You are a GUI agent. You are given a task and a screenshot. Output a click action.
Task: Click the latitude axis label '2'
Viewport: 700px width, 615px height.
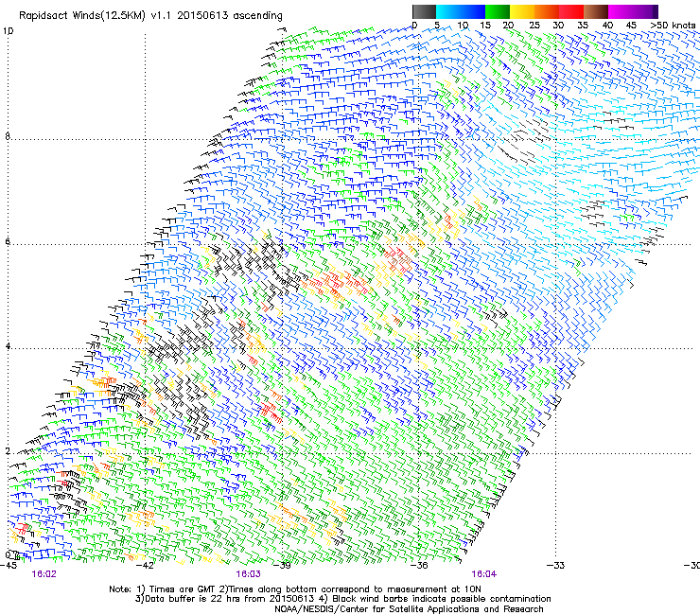[x=8, y=451]
